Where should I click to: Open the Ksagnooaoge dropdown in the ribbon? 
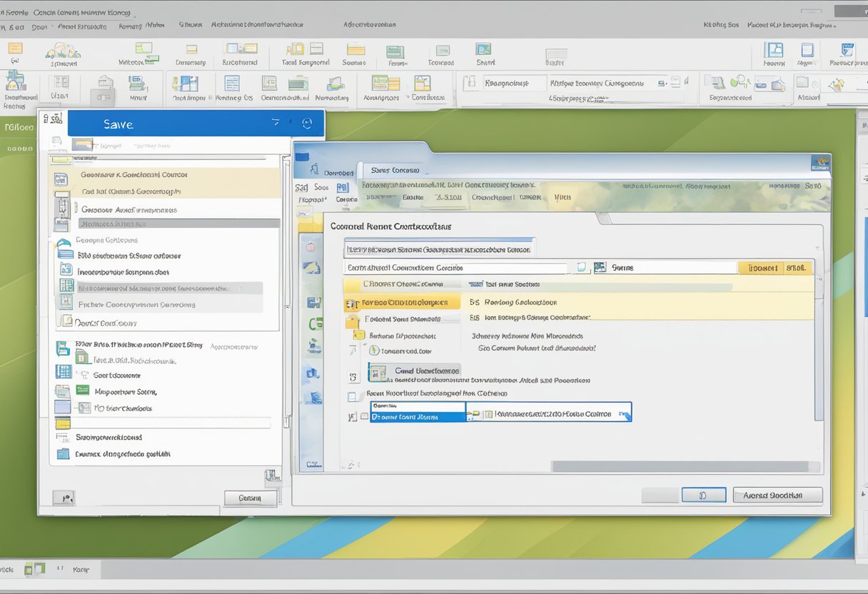click(505, 83)
